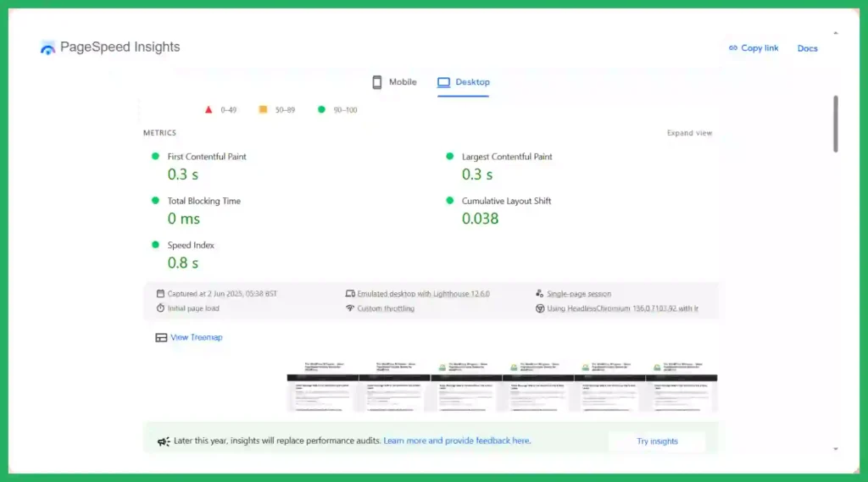The image size is (868, 482).
Task: Click the Chromium icon beside HeadlessChromium
Action: pos(540,308)
